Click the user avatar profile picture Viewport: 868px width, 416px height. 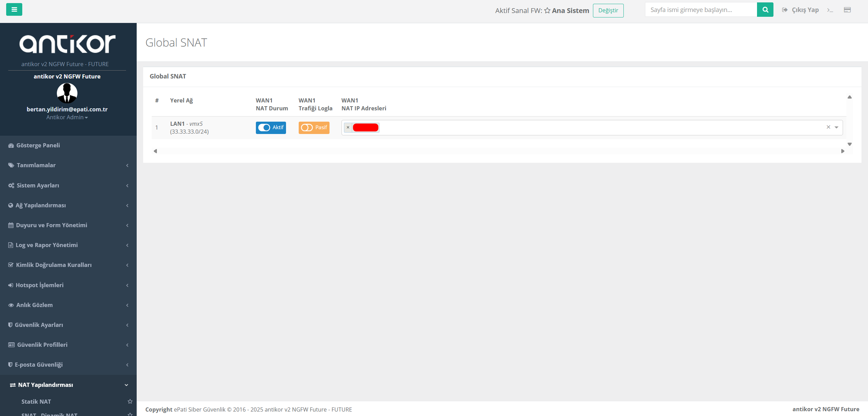[x=67, y=93]
